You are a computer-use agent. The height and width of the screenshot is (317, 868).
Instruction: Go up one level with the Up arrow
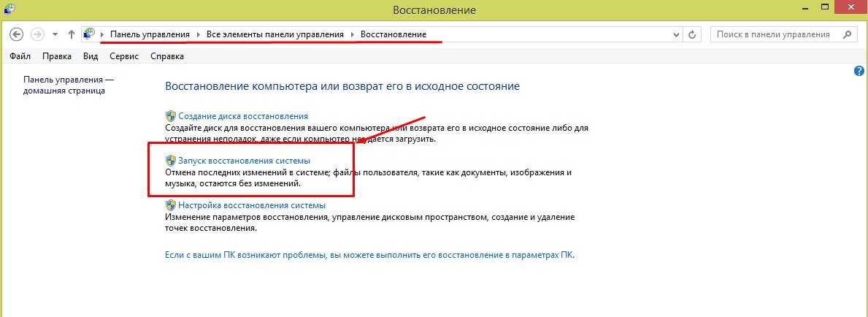(71, 34)
